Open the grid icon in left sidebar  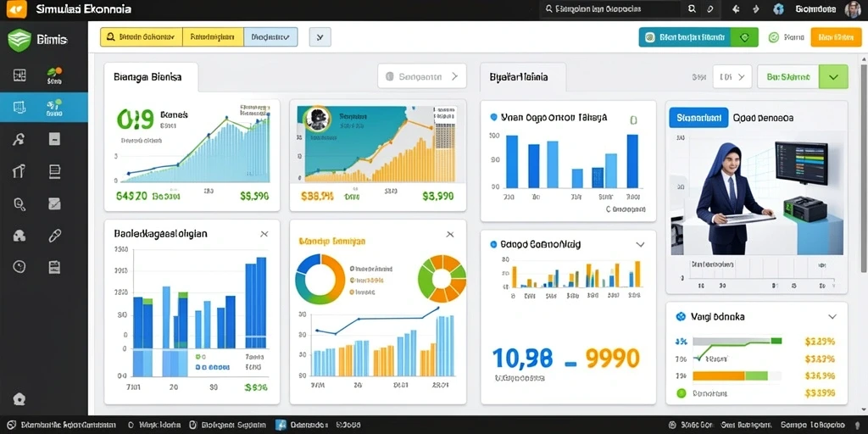tap(19, 75)
